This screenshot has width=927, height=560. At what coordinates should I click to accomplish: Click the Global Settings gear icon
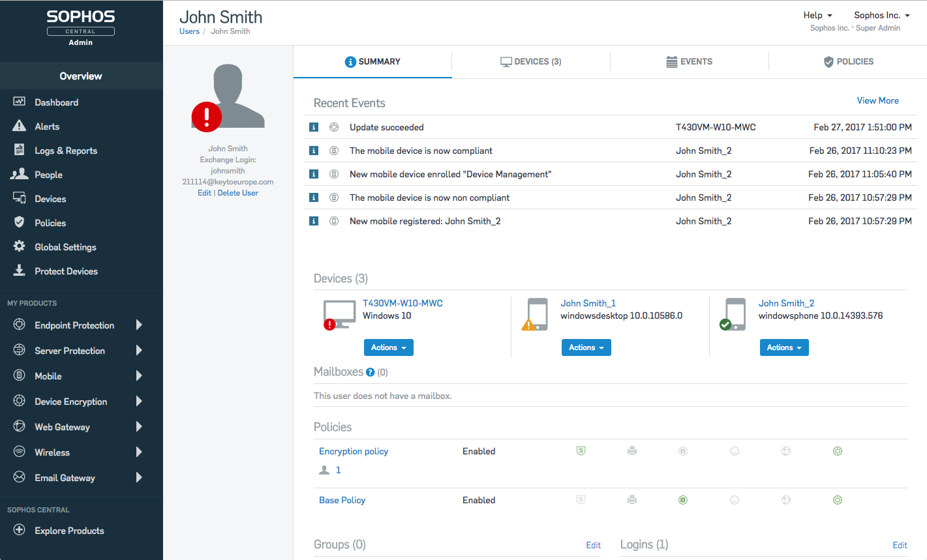click(x=20, y=246)
